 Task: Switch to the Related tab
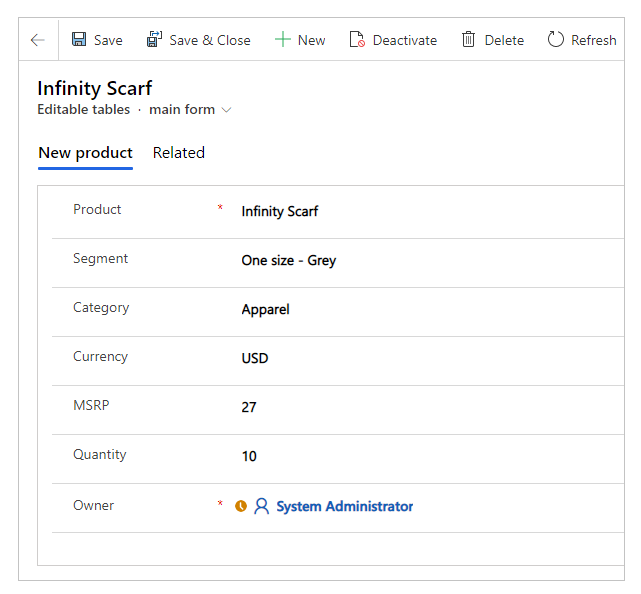179,153
